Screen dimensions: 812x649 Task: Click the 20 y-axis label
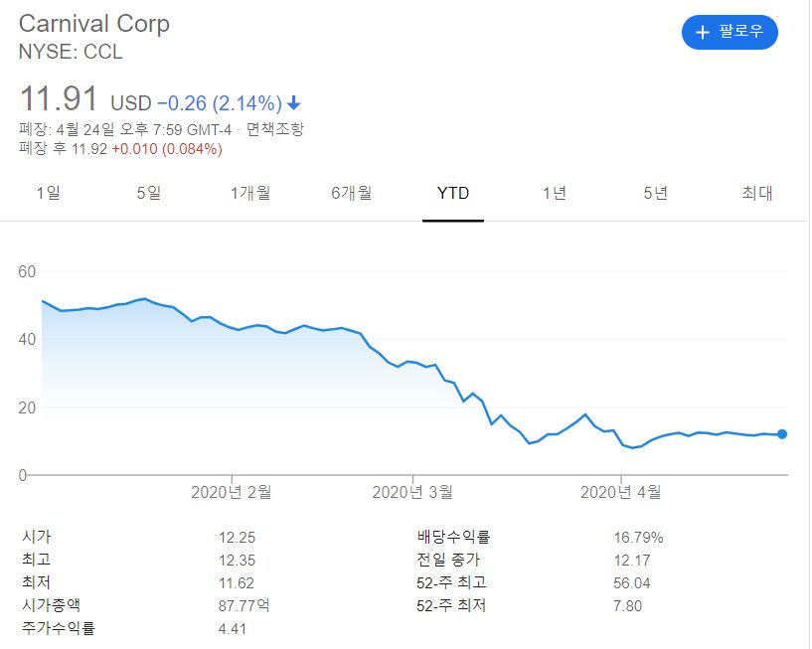click(x=27, y=408)
